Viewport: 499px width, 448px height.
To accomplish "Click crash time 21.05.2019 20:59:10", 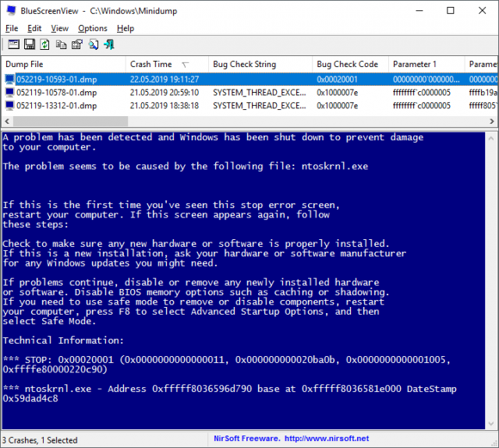I will [x=165, y=93].
